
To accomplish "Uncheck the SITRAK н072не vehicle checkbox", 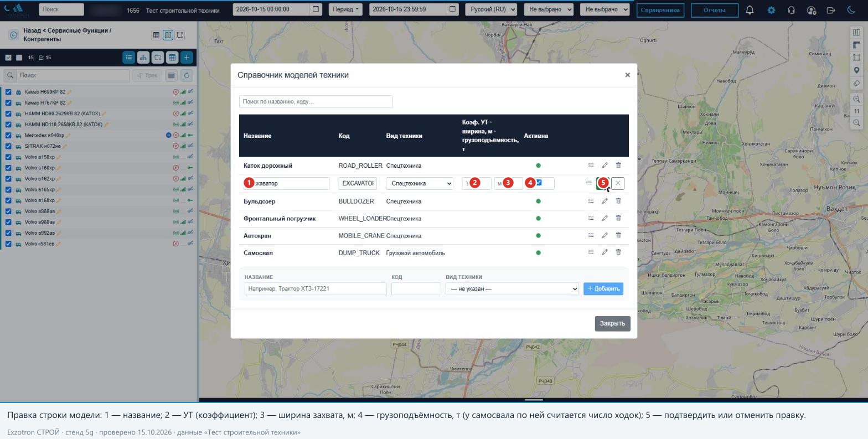I will coord(8,146).
